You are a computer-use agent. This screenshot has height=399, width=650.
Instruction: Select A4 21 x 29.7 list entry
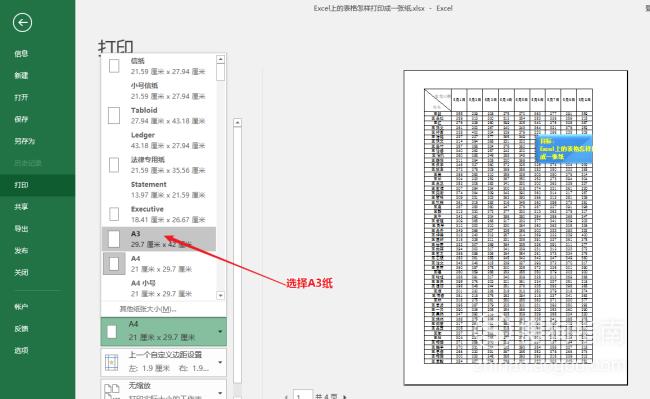coord(159,264)
